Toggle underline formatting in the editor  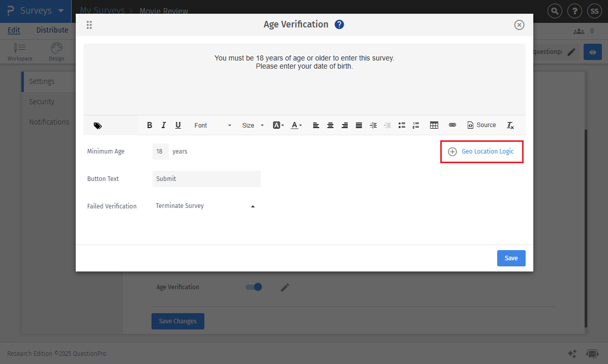point(178,125)
